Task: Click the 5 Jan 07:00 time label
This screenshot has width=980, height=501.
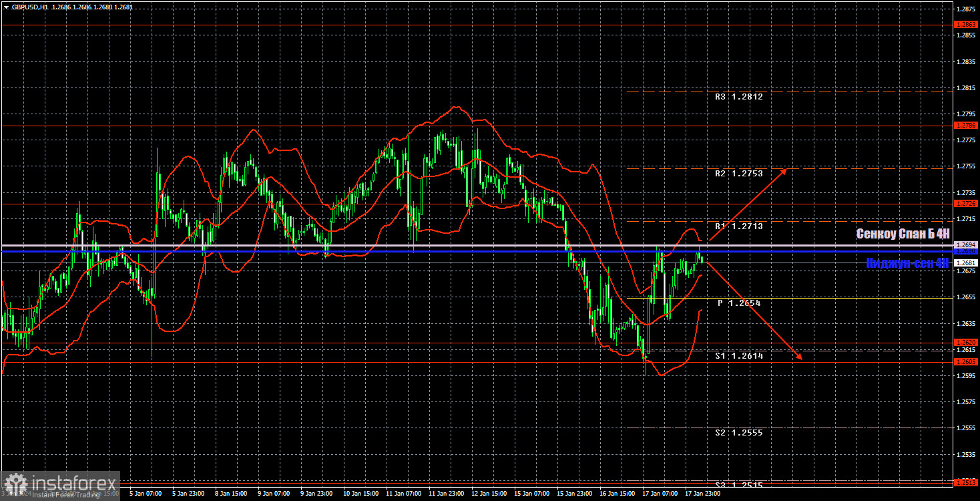Action: [x=145, y=494]
